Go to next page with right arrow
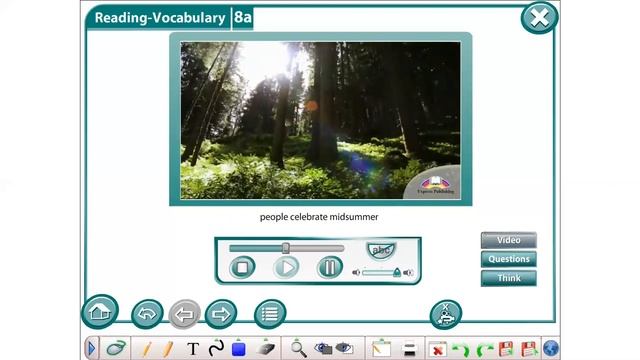Viewport: 640px width, 360px height. click(221, 314)
